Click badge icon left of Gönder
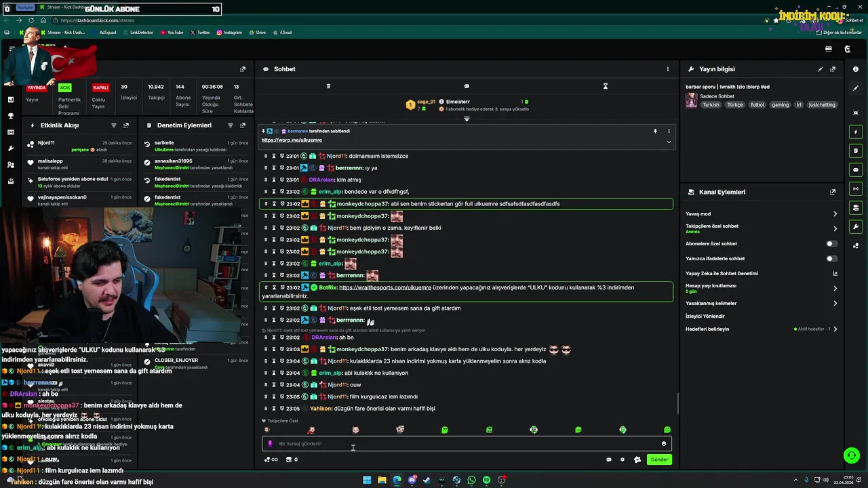The width and height of the screenshot is (868, 488). 637,460
